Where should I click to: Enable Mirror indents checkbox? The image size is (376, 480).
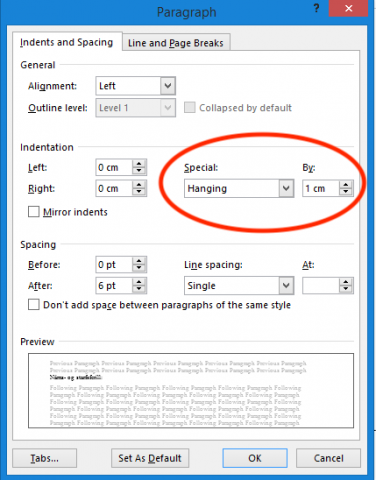[x=34, y=212]
